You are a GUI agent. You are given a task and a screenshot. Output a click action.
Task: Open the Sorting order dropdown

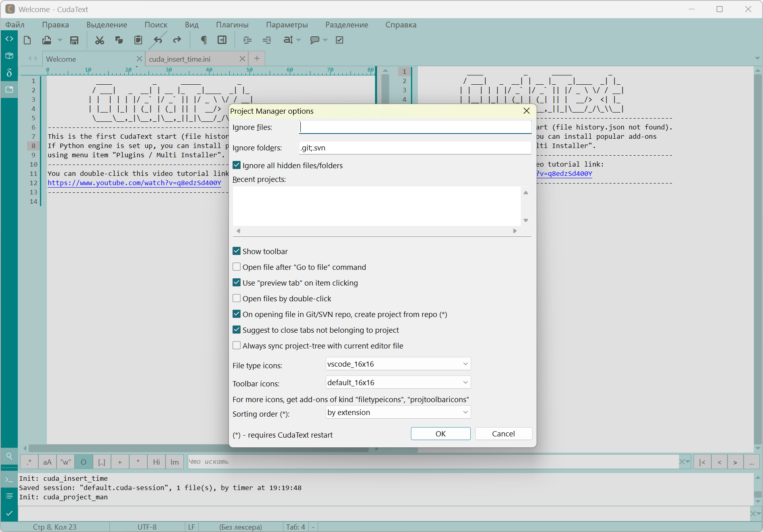click(x=398, y=412)
